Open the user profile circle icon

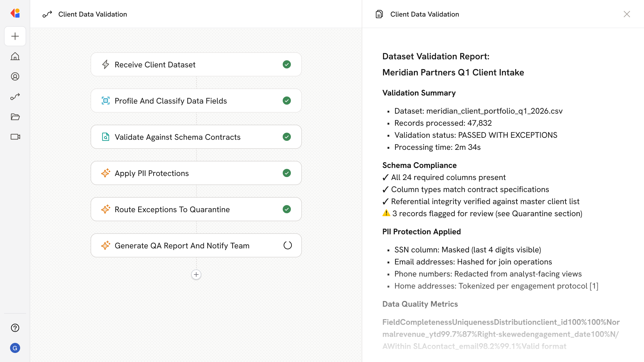[x=15, y=76]
